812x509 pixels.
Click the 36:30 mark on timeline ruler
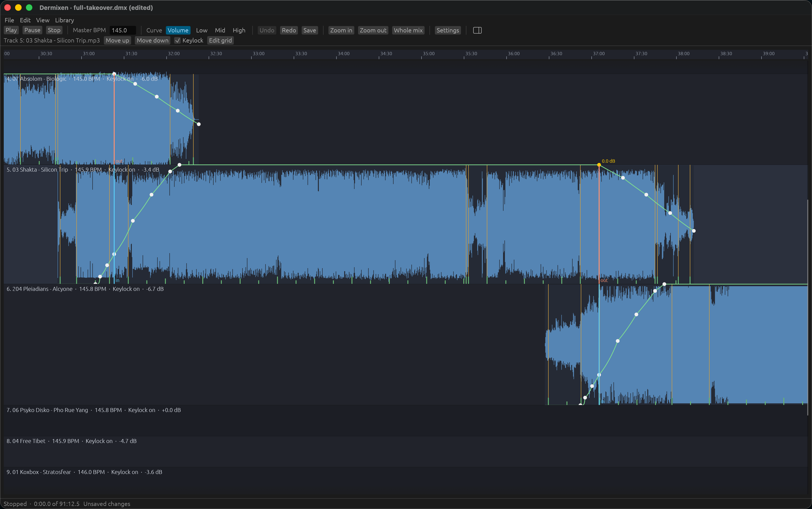pos(556,54)
